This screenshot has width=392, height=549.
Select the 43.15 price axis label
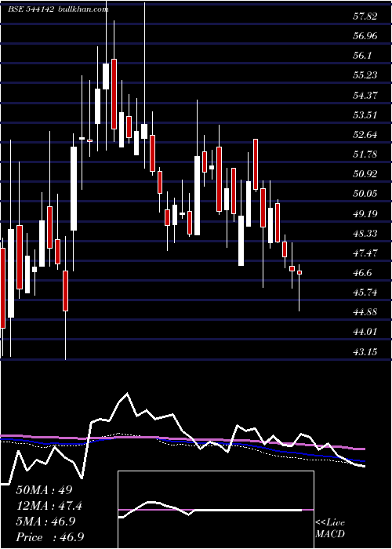point(365,352)
